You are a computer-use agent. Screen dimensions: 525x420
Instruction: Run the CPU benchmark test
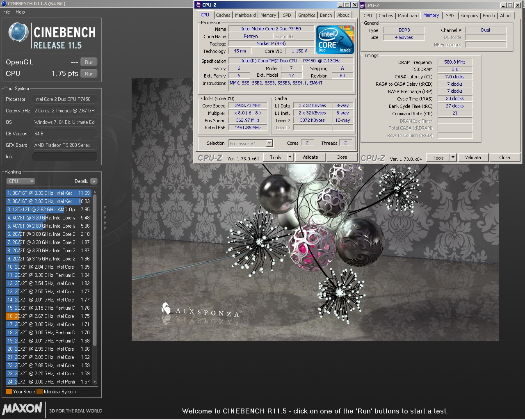click(x=89, y=74)
